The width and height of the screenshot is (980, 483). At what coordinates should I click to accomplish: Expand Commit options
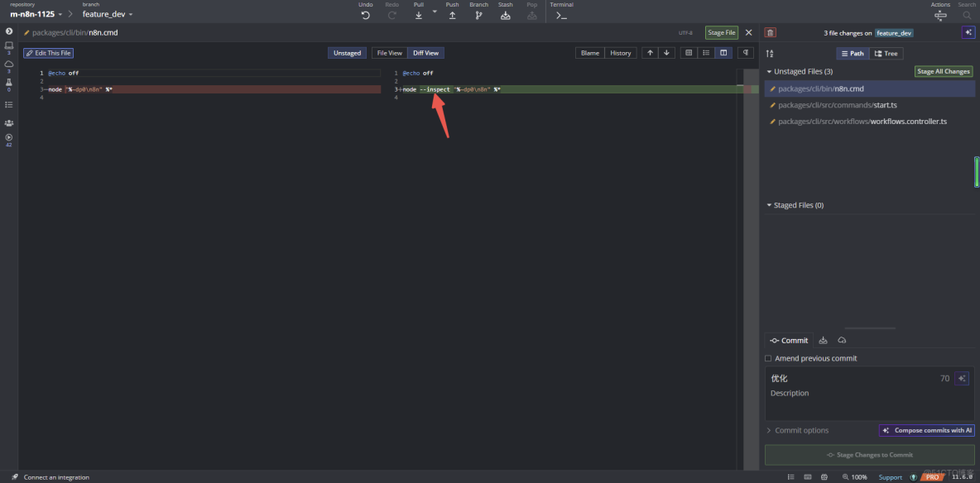pos(798,431)
